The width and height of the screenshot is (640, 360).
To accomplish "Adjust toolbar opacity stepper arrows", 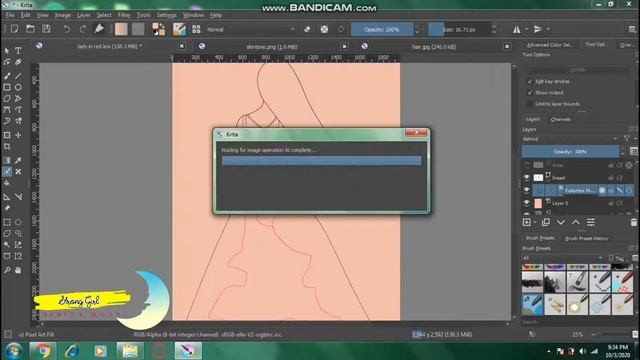I will (x=417, y=29).
